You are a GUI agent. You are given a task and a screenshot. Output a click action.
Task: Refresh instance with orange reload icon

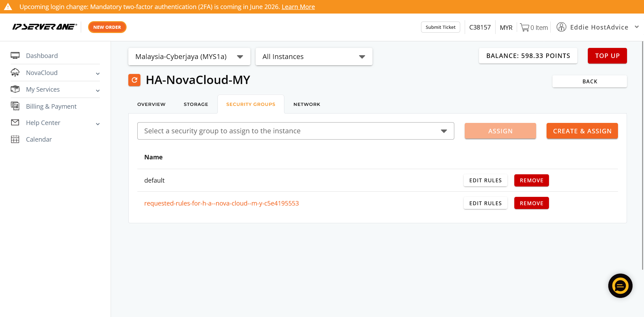(135, 80)
